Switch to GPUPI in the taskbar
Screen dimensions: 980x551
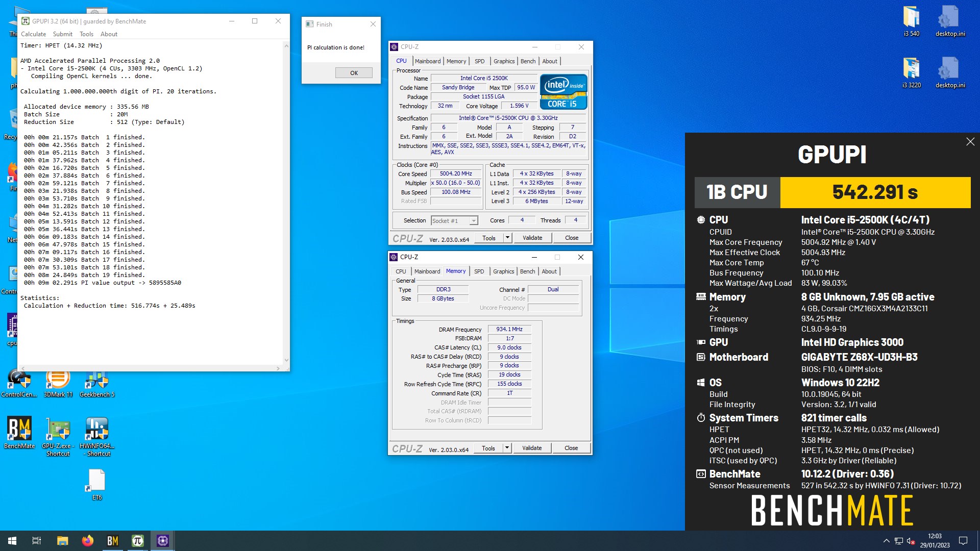point(138,541)
